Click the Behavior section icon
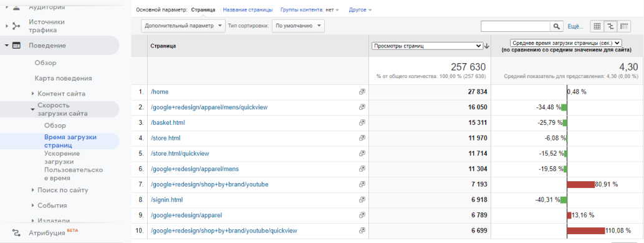Viewport: 644px width, 243px height. pos(16,46)
